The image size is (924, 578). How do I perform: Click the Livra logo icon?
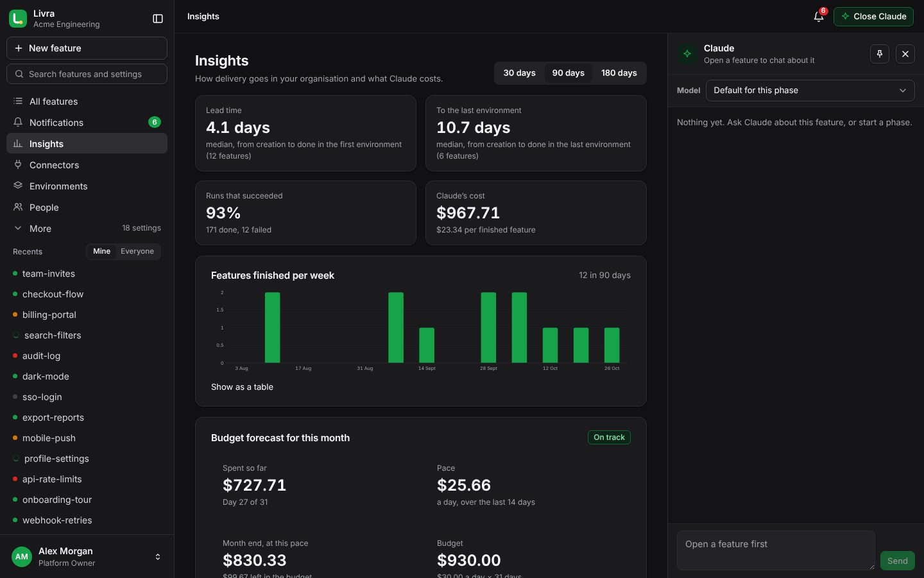18,19
